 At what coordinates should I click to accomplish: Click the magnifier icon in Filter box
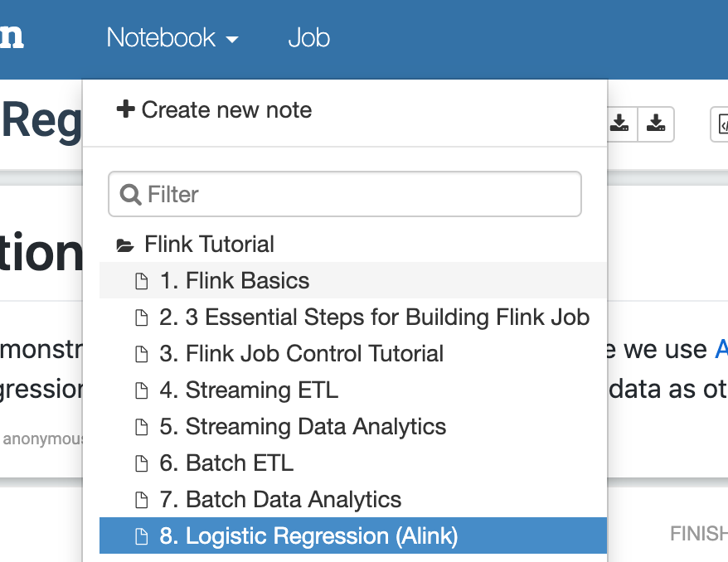pos(130,195)
